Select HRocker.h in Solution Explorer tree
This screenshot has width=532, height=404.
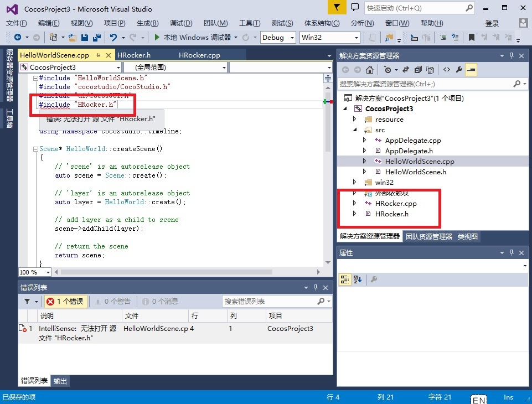(391, 214)
